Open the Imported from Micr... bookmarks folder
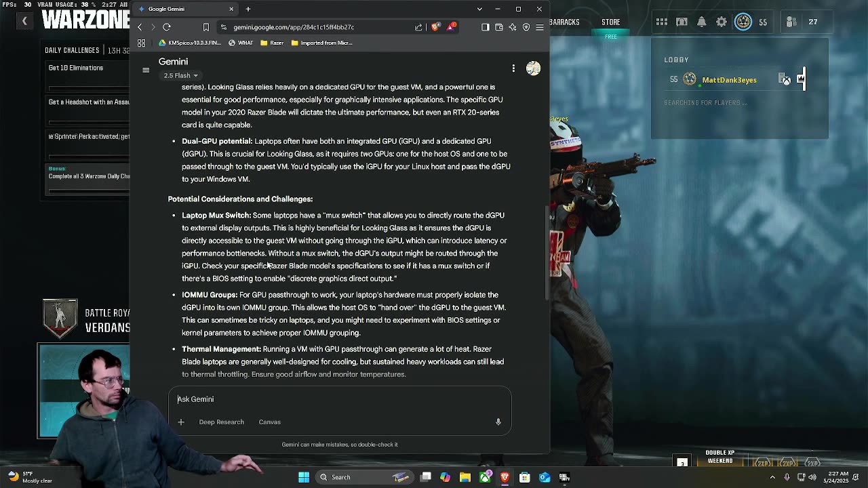The image size is (868, 488). [321, 43]
